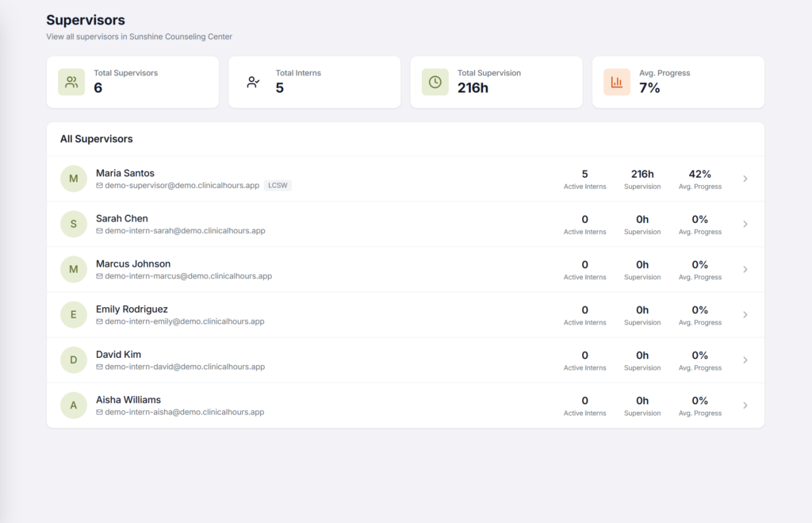Expand the Maria Santos row chevron

[x=745, y=179]
